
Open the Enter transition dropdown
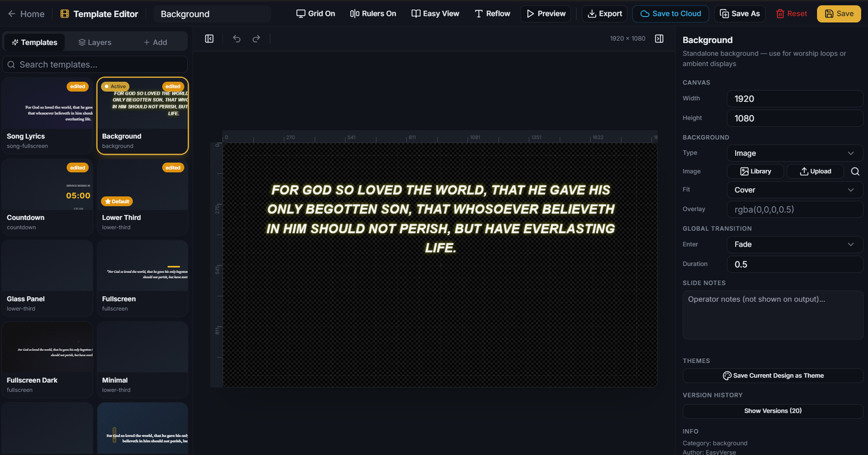[794, 245]
